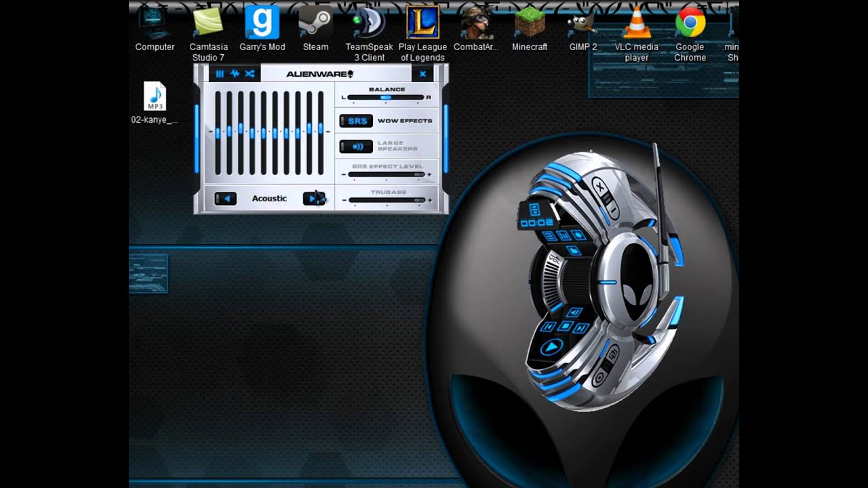Image resolution: width=868 pixels, height=488 pixels.
Task: Switch to previous equalizer preset arrow
Action: (x=225, y=199)
